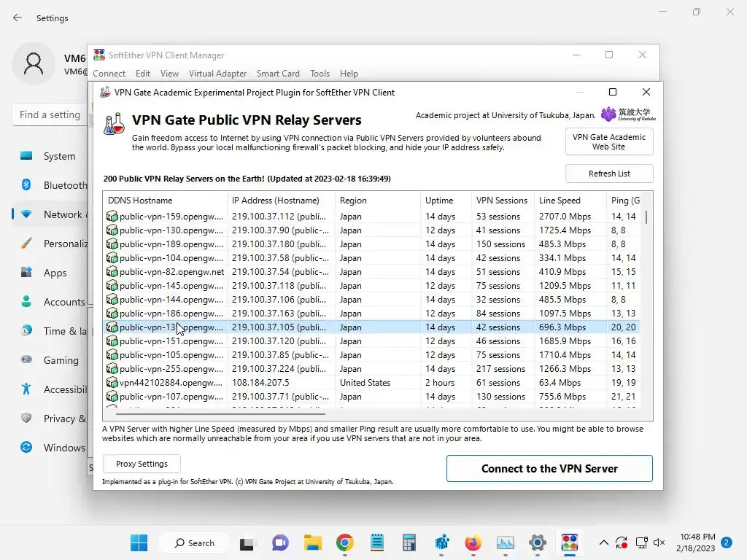Click the 150 sessions cell
Image resolution: width=747 pixels, height=560 pixels.
coord(500,244)
